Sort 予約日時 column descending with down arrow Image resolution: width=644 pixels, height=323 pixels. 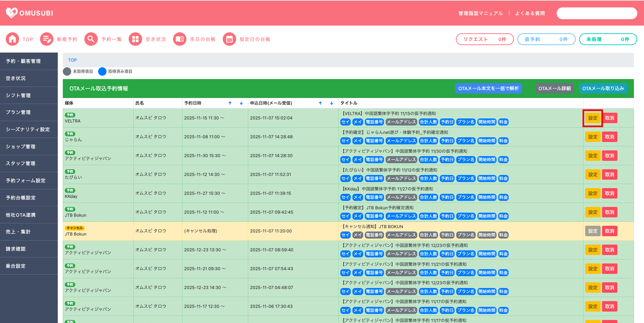[241, 103]
